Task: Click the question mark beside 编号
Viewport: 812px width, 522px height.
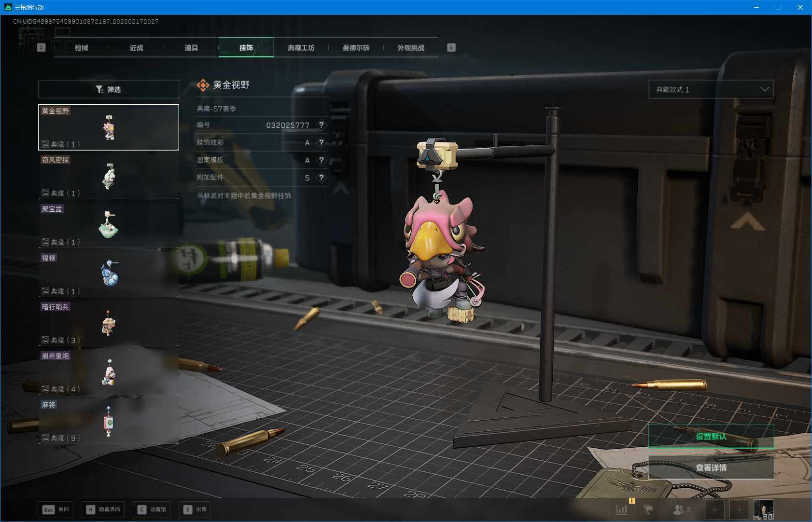Action: (x=322, y=125)
